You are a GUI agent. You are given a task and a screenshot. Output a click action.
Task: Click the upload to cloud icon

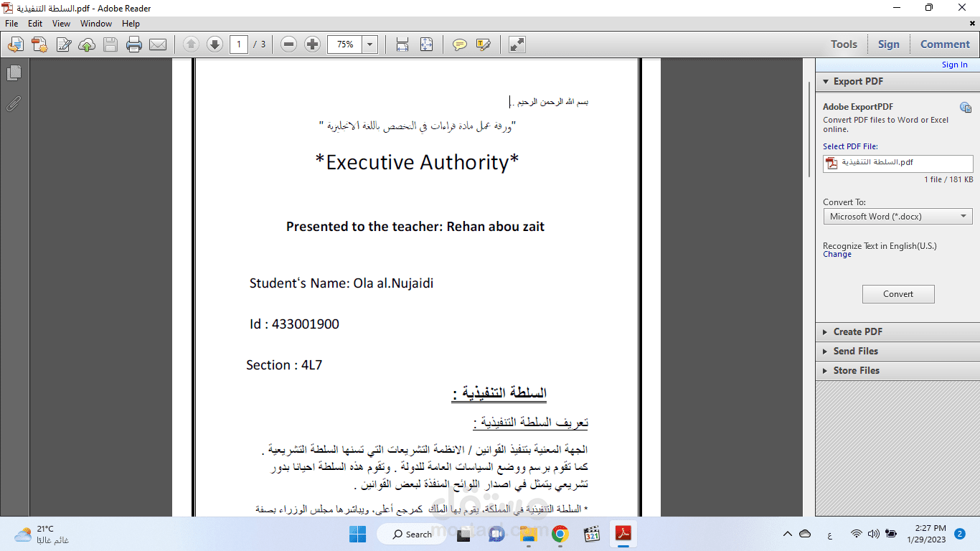(87, 44)
